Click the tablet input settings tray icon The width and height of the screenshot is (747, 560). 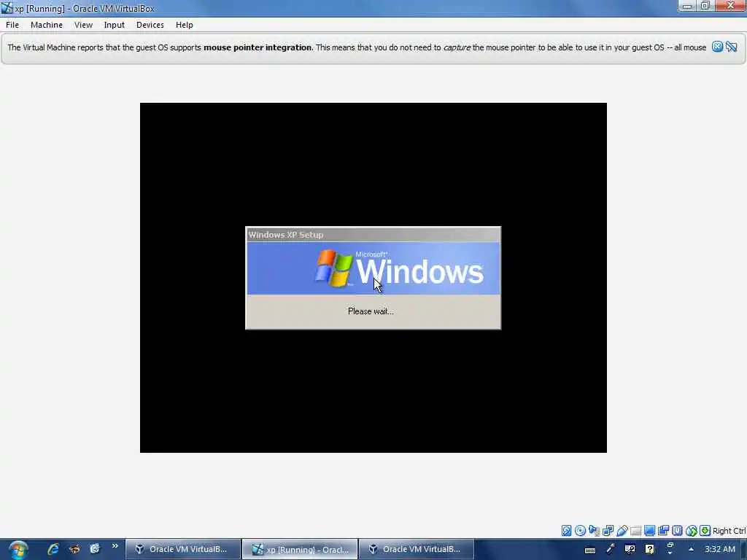[630, 549]
